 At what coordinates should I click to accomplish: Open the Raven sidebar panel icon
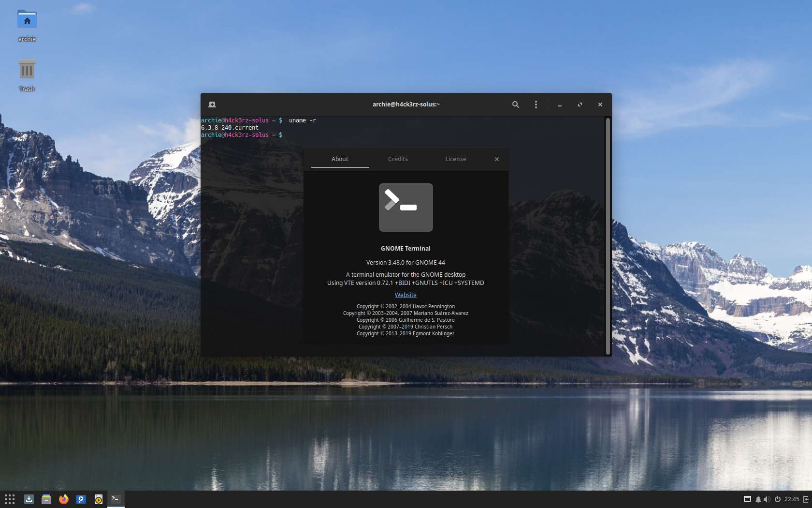coord(806,499)
